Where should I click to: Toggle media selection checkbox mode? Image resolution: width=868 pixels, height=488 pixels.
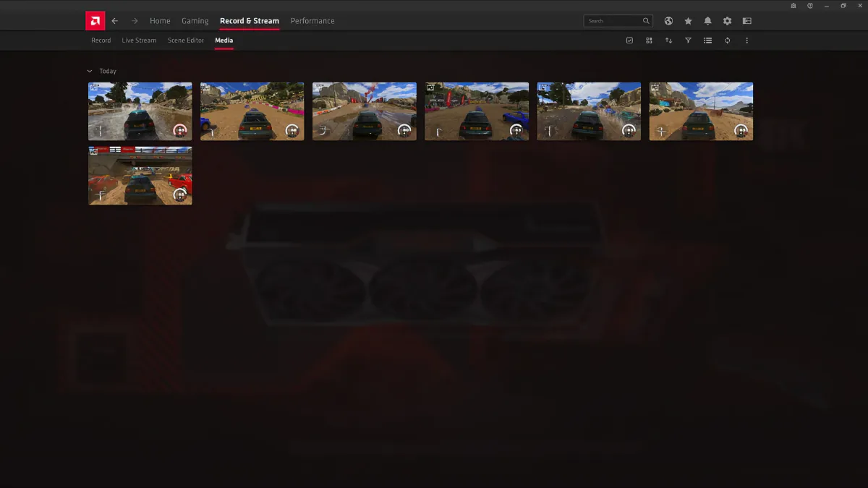pyautogui.click(x=629, y=40)
